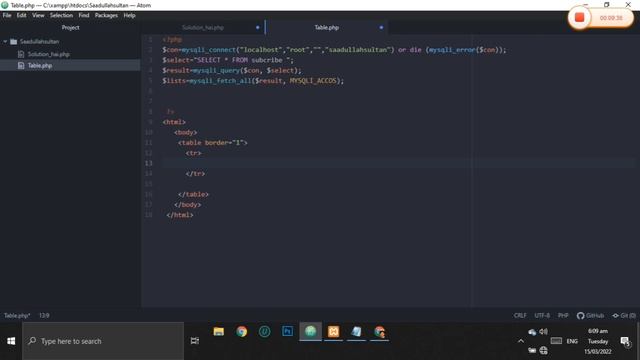Click the Table.php file name in status bar
This screenshot has height=360, width=640.
coord(17,316)
